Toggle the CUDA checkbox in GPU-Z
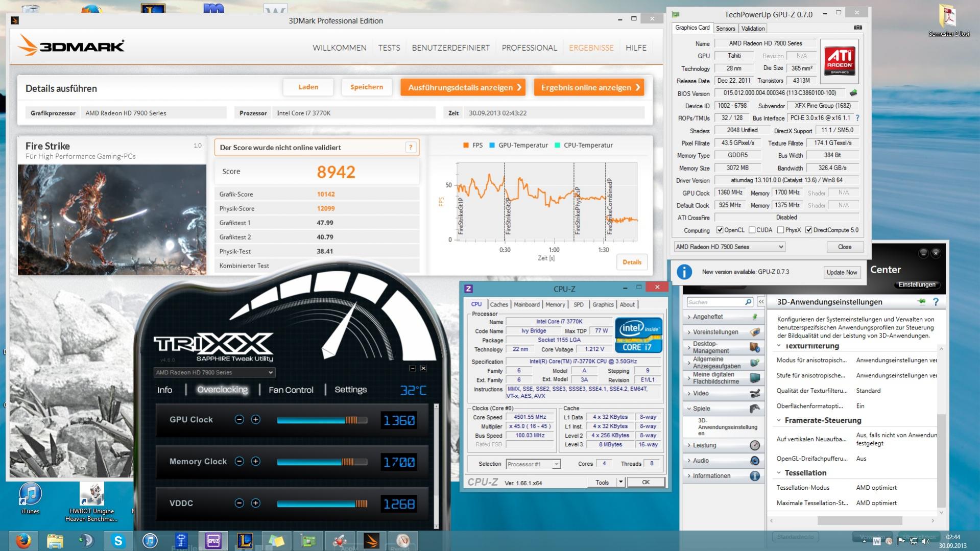This screenshot has width=980, height=551. coord(752,230)
